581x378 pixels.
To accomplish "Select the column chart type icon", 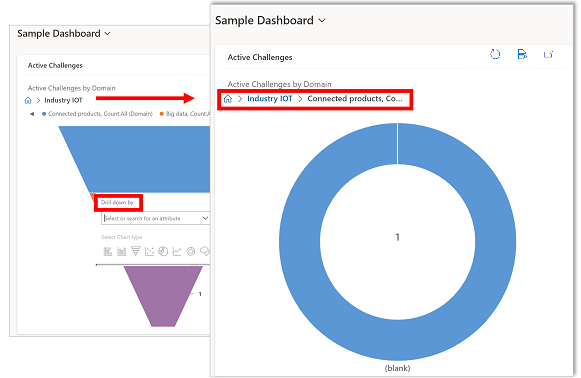I will click(122, 252).
